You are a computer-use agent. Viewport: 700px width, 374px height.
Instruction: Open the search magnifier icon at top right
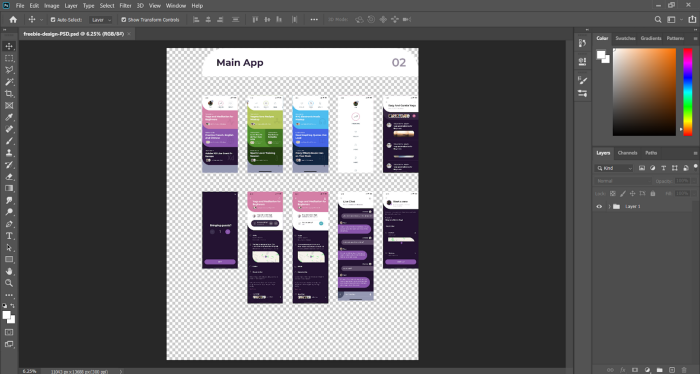pyautogui.click(x=658, y=20)
